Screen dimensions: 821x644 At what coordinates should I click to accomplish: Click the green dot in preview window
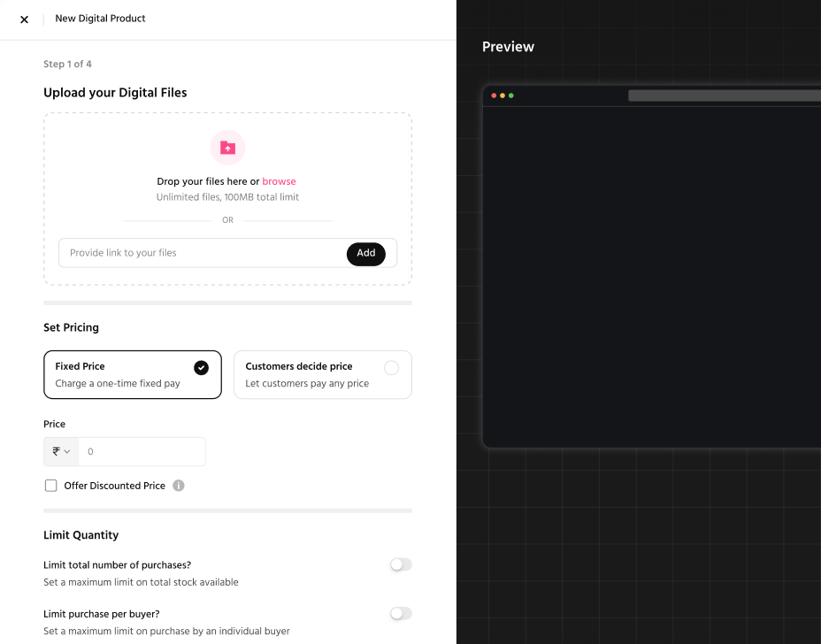[x=511, y=96]
